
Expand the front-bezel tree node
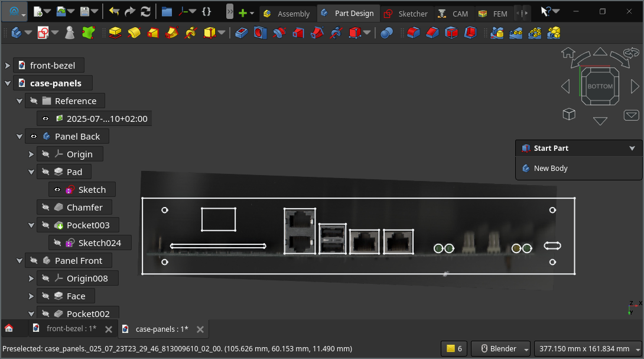click(x=7, y=66)
